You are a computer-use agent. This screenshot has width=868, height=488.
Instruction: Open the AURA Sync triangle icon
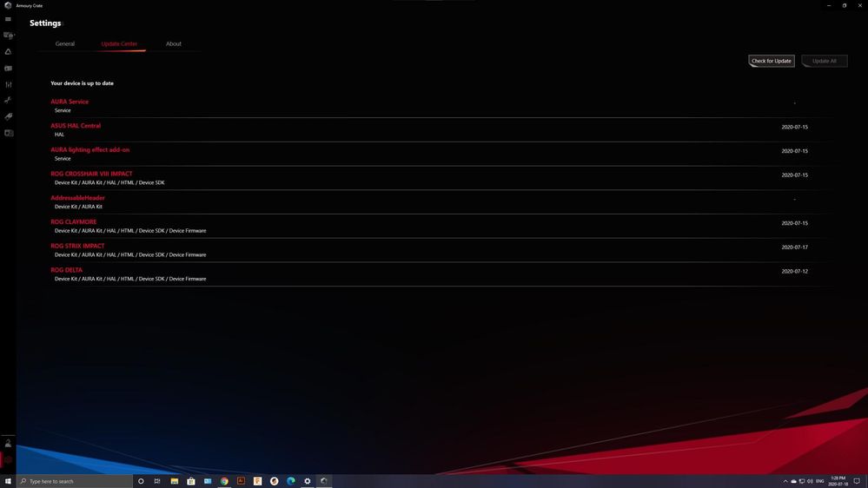click(8, 51)
